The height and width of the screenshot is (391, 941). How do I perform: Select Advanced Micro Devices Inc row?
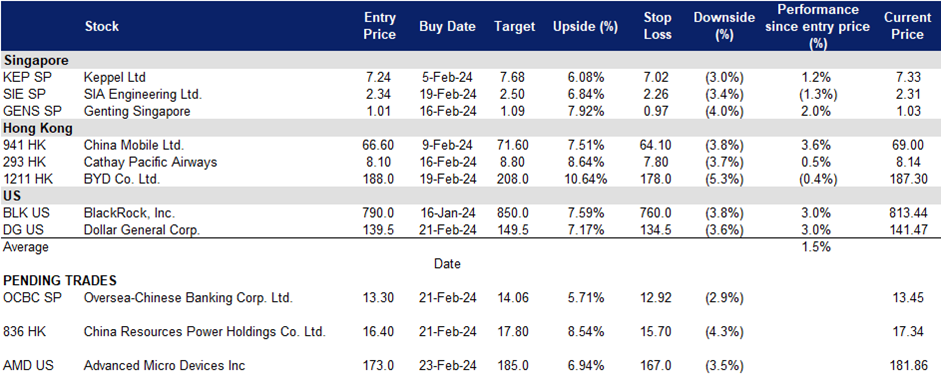pyautogui.click(x=470, y=365)
